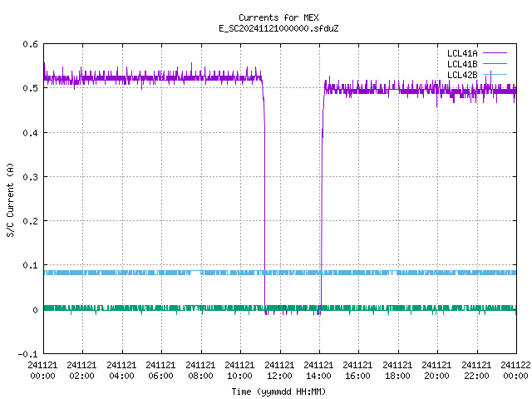The width and height of the screenshot is (532, 399).
Task: Click the x-axis tick label 241121 02:00
Action: coord(81,371)
